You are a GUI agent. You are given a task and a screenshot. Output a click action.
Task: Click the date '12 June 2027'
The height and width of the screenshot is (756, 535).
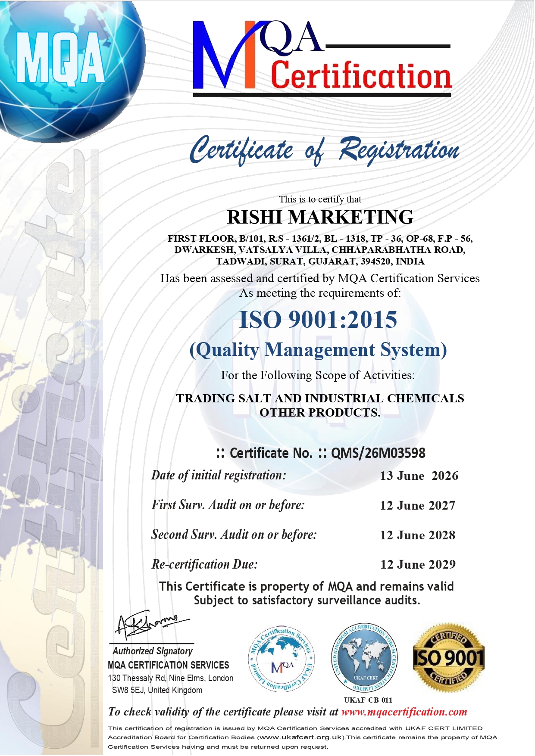pyautogui.click(x=418, y=506)
